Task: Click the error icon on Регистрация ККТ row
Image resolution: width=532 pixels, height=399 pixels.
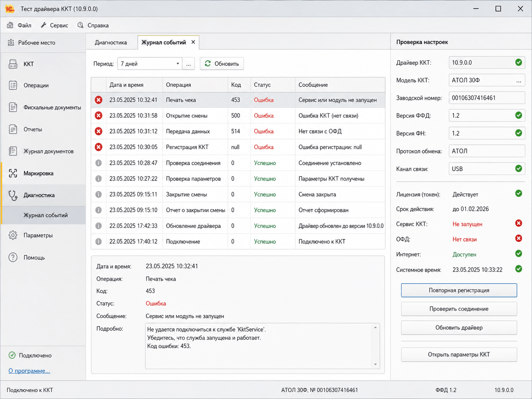Action: [x=98, y=147]
